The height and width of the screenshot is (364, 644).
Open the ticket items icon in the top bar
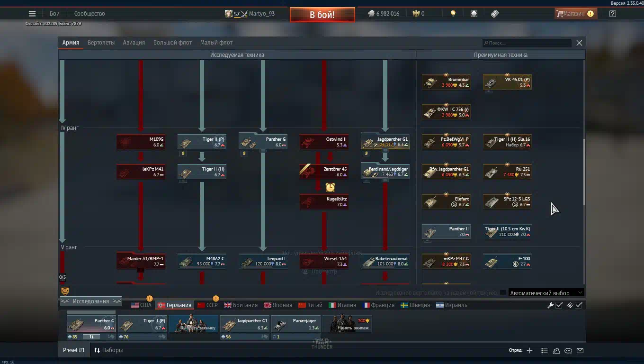(495, 14)
